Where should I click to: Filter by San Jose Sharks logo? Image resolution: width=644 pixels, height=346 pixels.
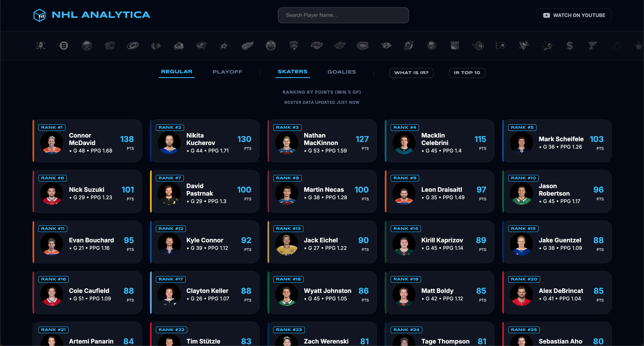tap(547, 46)
